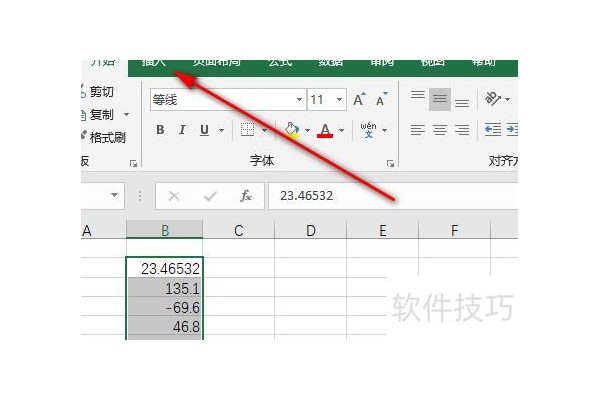Click the Copy (复制) button
Image resolution: width=600 pixels, height=400 pixels.
[x=98, y=114]
